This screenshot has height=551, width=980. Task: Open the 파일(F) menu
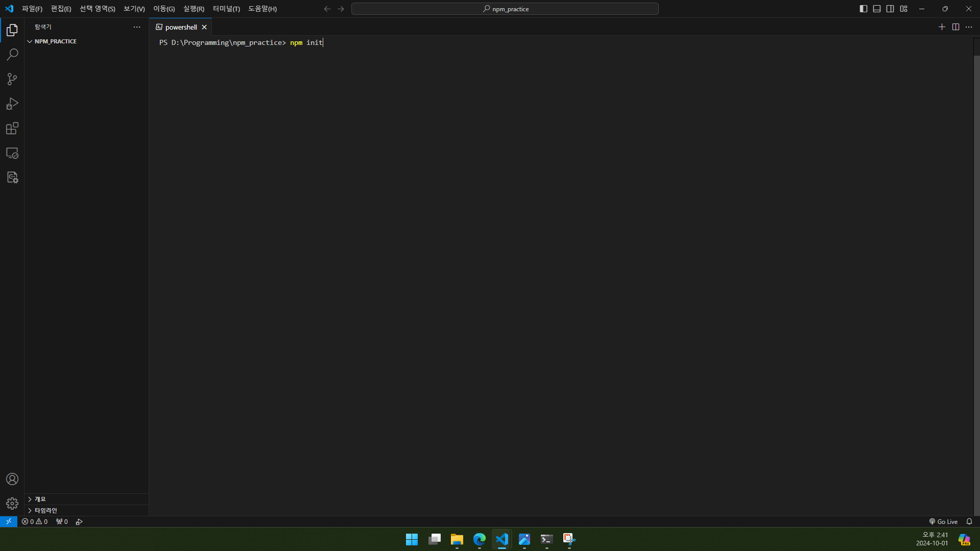(x=32, y=9)
